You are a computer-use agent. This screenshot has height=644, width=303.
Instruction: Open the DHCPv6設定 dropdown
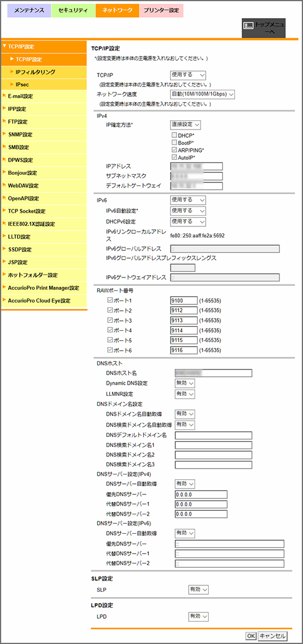pyautogui.click(x=188, y=221)
